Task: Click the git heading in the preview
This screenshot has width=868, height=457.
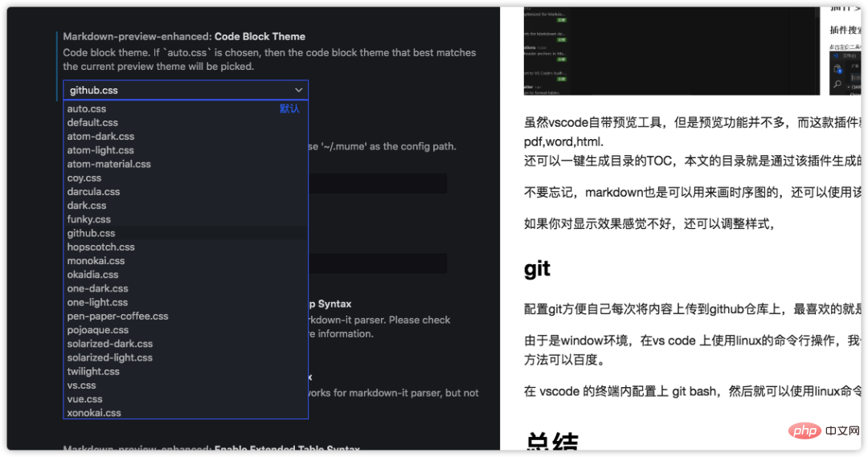Action: [538, 268]
